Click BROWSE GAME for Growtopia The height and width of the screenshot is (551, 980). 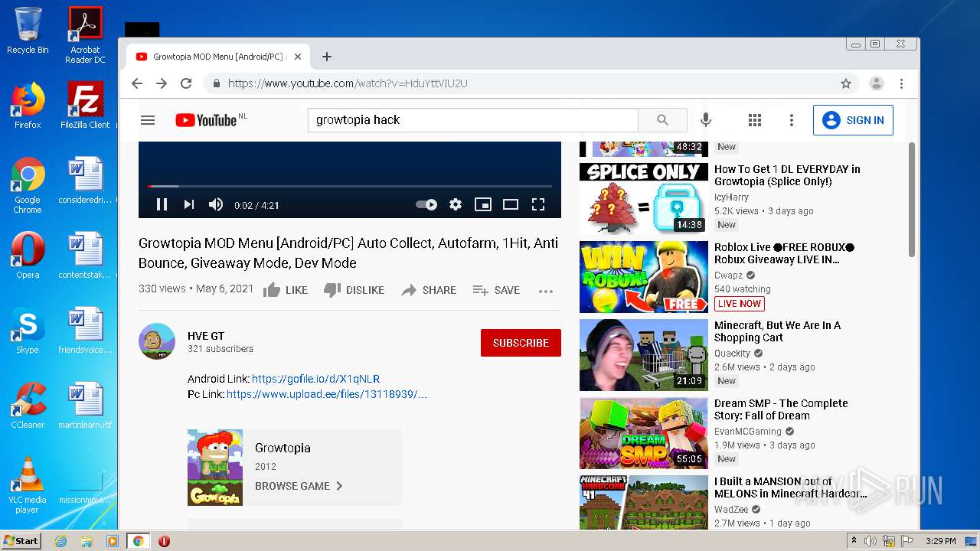point(299,486)
